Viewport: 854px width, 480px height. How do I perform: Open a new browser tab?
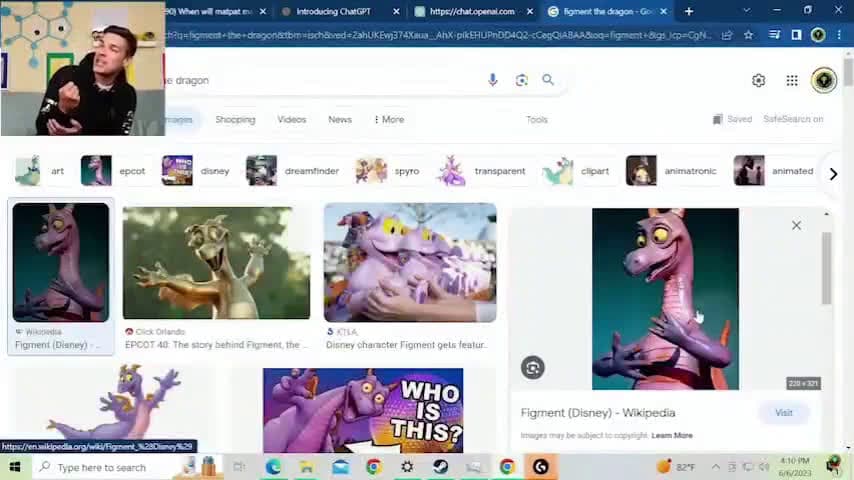[688, 11]
